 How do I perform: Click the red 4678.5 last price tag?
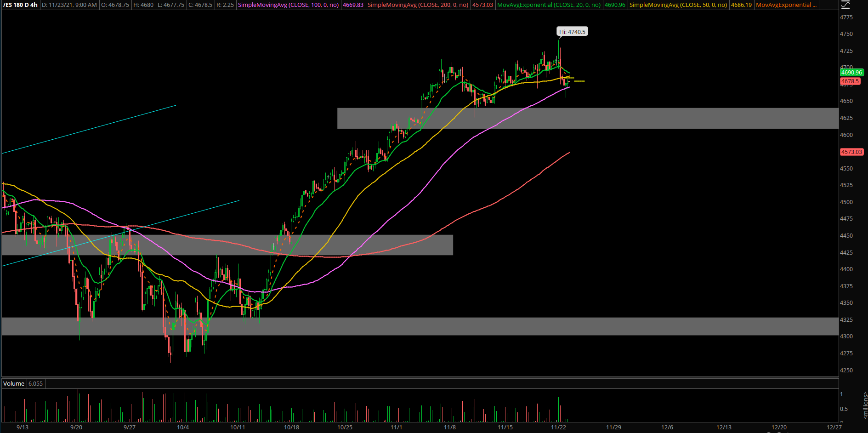pos(850,81)
